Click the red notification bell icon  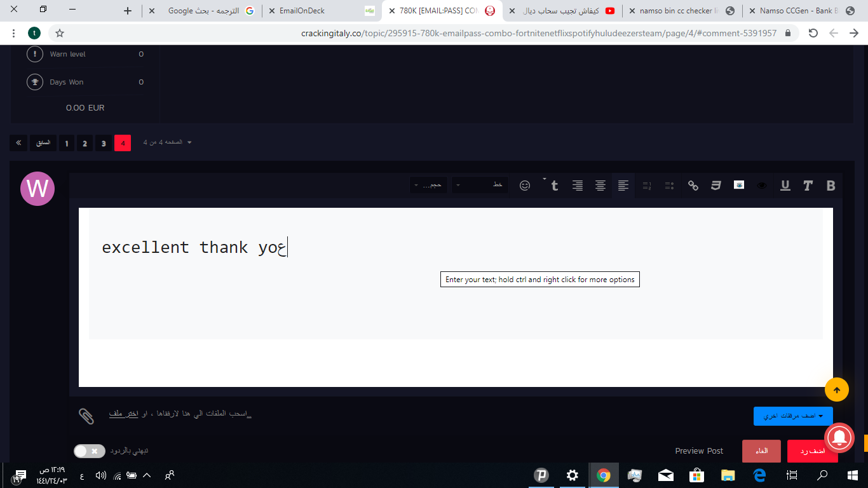coord(839,437)
